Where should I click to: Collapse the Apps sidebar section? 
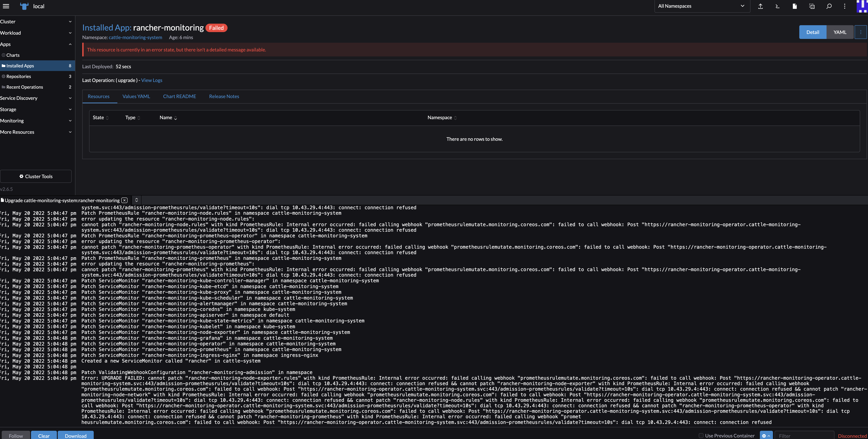point(37,44)
